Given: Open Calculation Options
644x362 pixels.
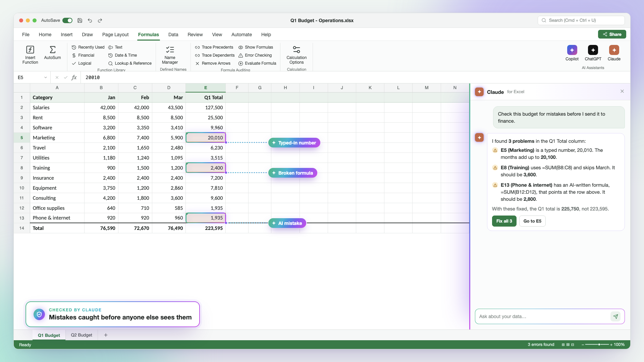Looking at the screenshot, I should [x=297, y=55].
